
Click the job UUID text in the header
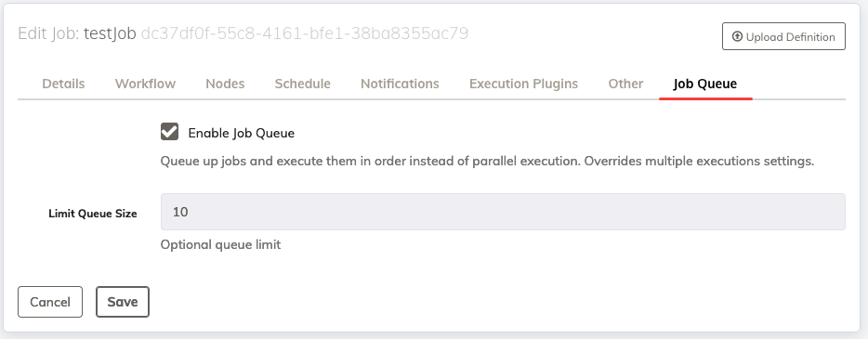pos(305,33)
